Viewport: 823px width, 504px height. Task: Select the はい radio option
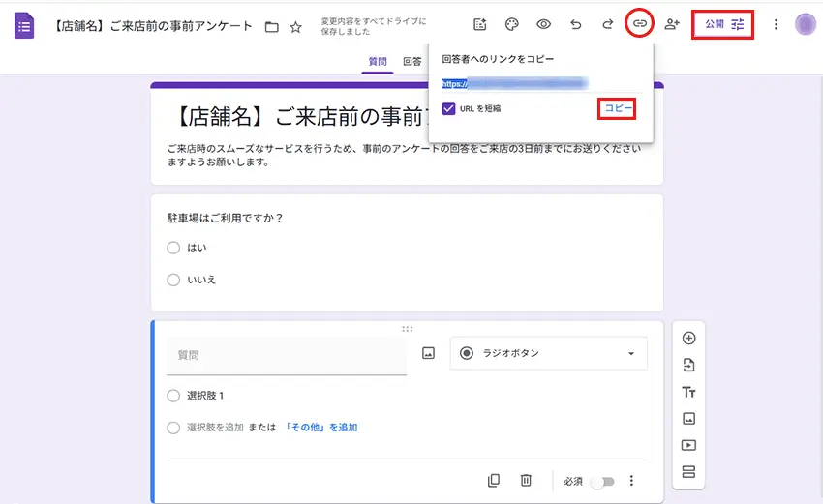pyautogui.click(x=173, y=248)
